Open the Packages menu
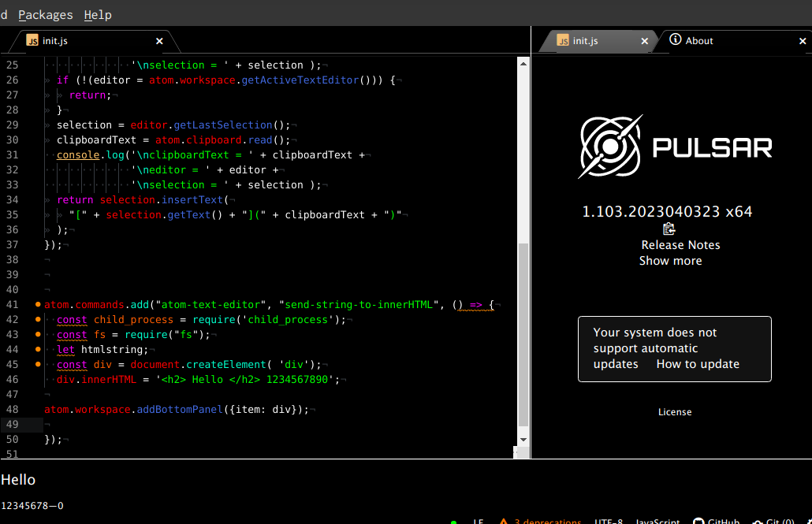This screenshot has width=812, height=524. coord(45,14)
